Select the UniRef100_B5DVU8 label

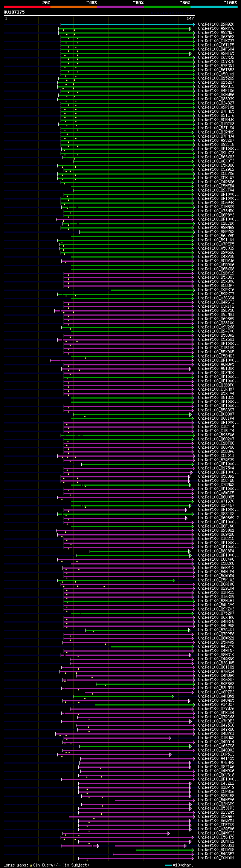point(216,850)
